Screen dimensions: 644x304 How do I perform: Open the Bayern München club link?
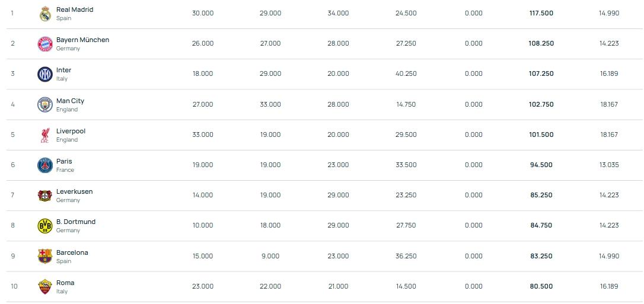coord(82,40)
